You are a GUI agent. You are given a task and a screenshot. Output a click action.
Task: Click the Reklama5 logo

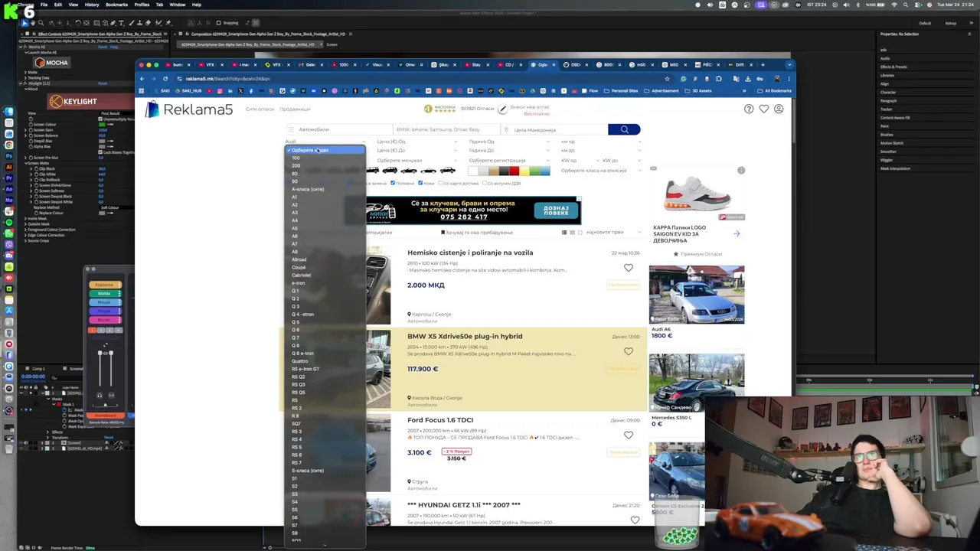pyautogui.click(x=189, y=109)
